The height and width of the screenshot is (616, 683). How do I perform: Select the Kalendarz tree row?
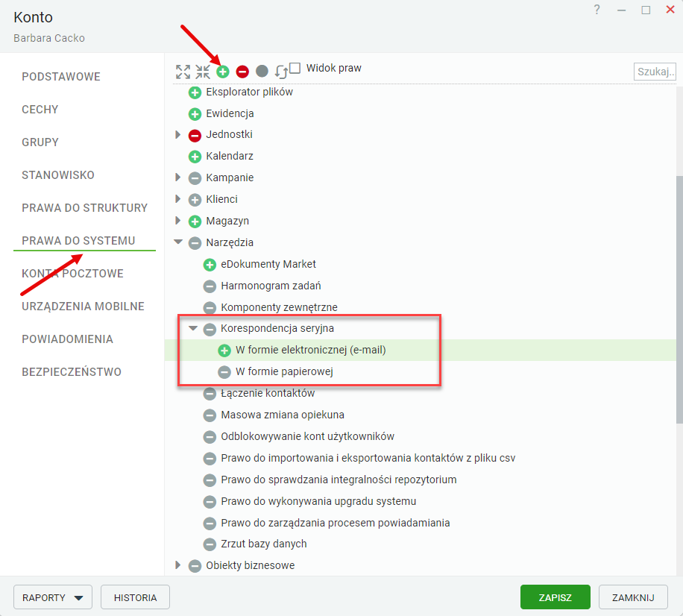(421, 157)
